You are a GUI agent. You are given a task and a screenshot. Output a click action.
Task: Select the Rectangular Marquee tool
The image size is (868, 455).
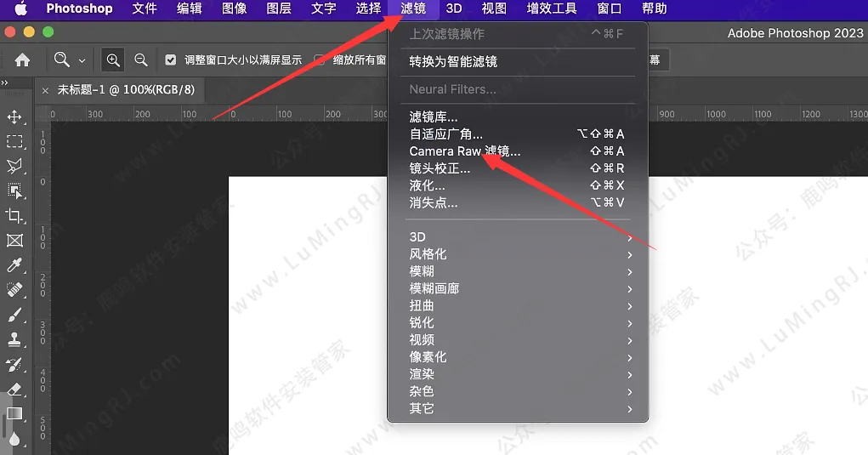coord(14,142)
